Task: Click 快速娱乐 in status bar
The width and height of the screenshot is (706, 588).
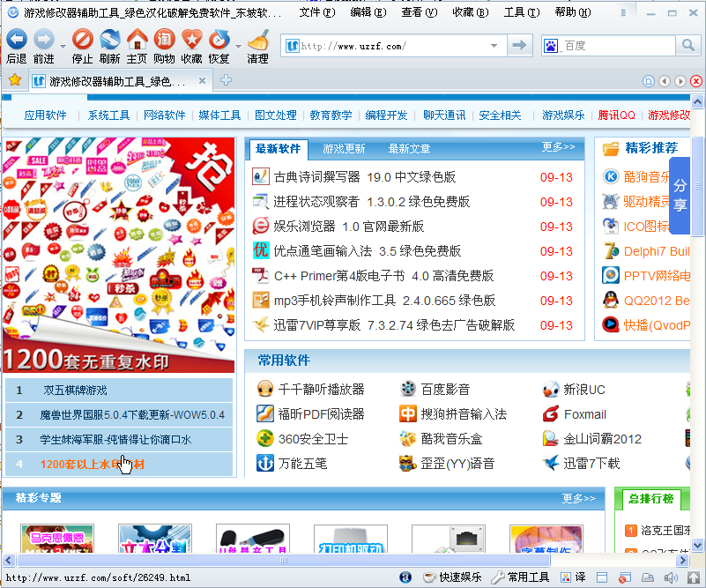Action: coord(452,577)
